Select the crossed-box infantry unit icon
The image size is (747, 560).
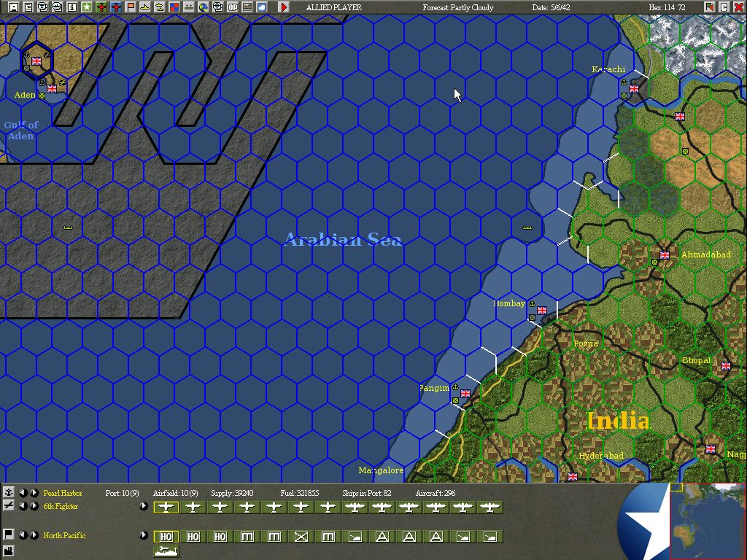click(x=301, y=537)
